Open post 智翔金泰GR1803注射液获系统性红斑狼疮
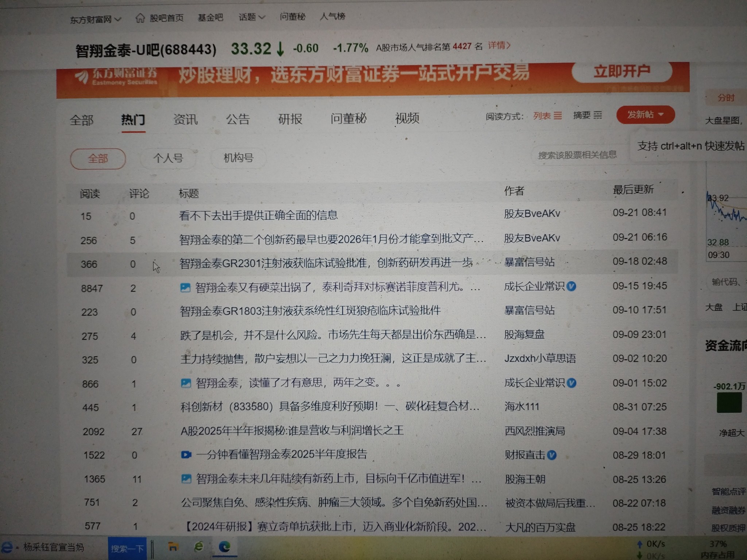The width and height of the screenshot is (747, 560). click(x=310, y=311)
